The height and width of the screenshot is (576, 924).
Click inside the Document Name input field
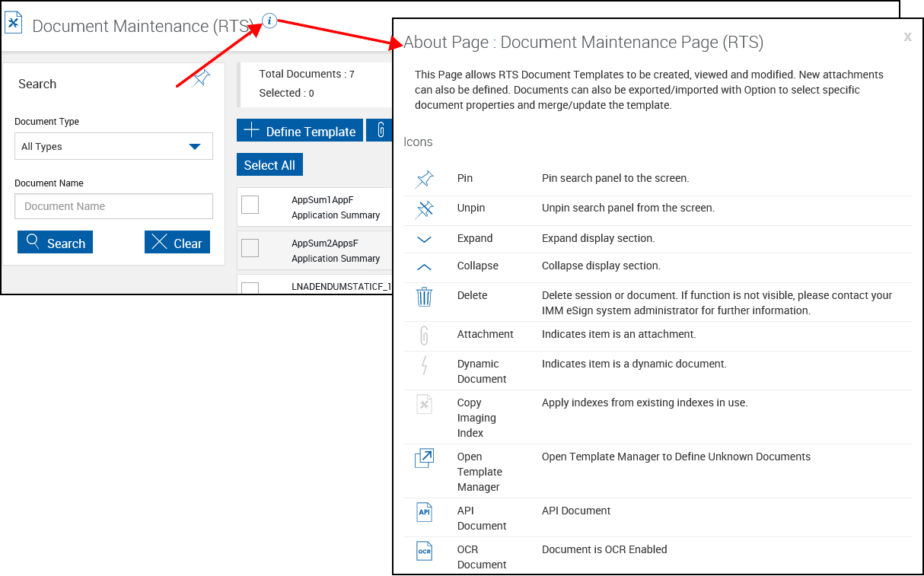point(113,206)
